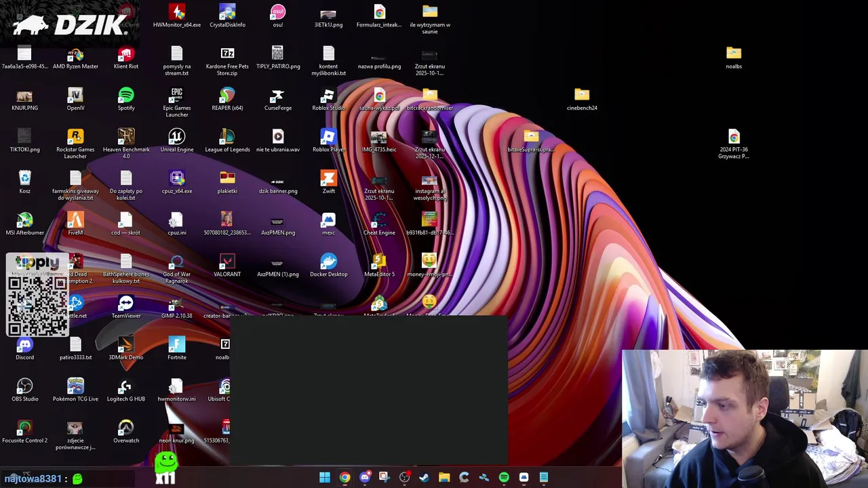The width and height of the screenshot is (868, 488).
Task: Launch MSI Afterburner from the desktop
Action: click(x=24, y=224)
